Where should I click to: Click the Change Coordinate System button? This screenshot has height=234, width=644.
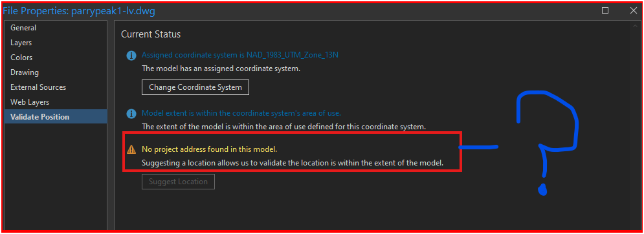[x=195, y=87]
